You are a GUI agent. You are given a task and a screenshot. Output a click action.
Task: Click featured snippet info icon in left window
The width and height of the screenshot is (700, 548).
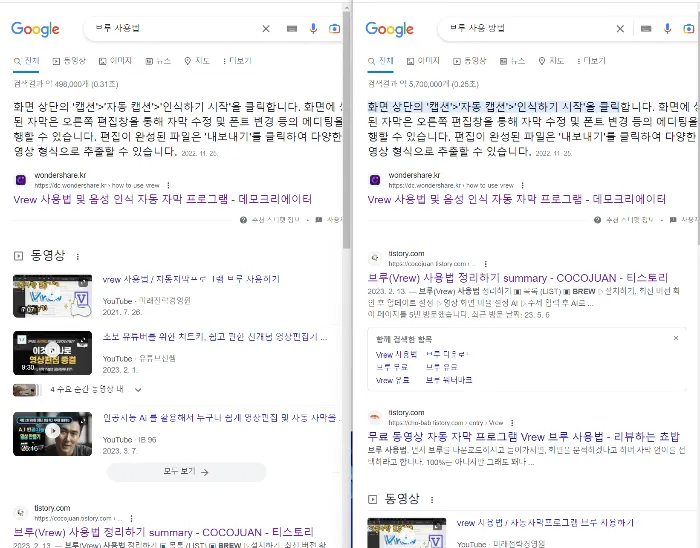pos(243,220)
